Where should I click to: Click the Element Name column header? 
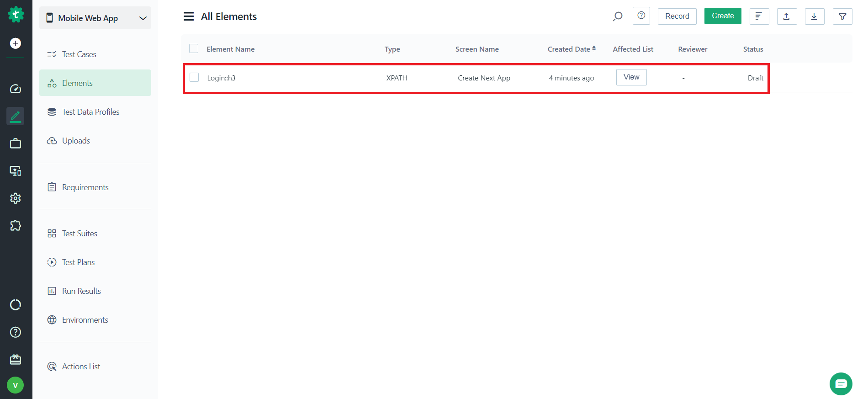(231, 49)
